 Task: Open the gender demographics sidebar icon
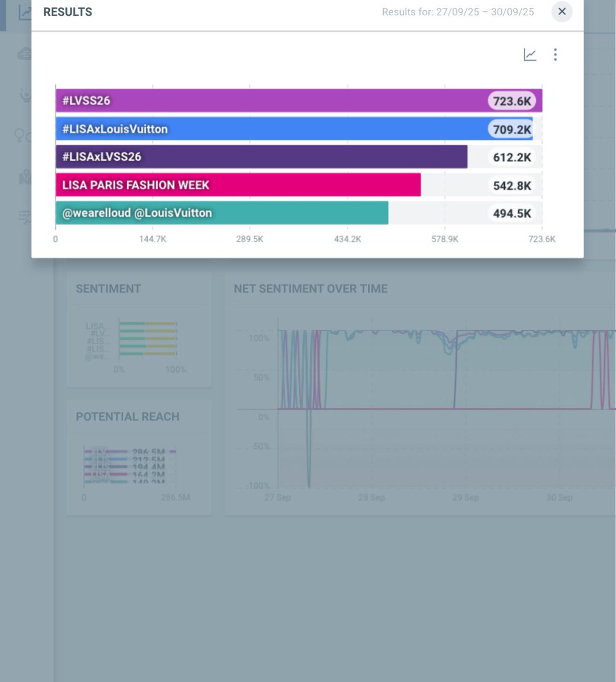24,135
